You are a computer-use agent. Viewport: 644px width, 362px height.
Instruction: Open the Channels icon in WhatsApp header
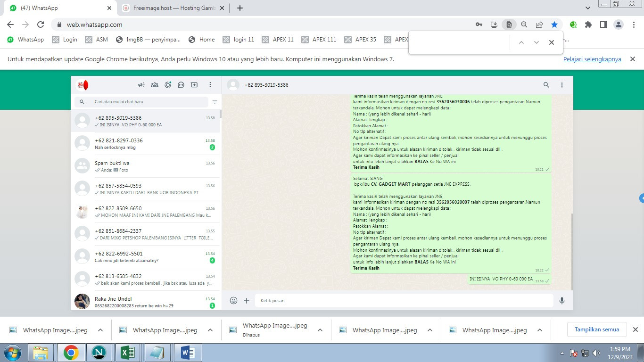tap(181, 85)
